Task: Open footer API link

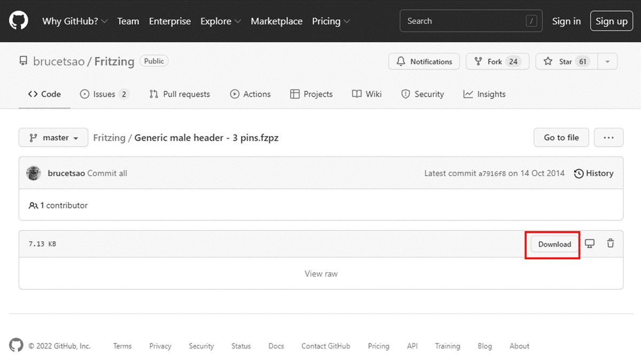Action: pos(412,346)
